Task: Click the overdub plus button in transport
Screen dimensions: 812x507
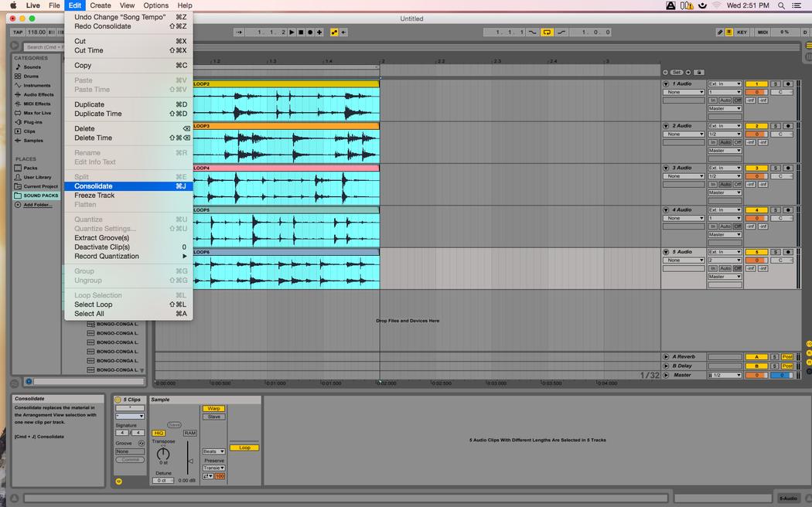Action: (x=319, y=32)
